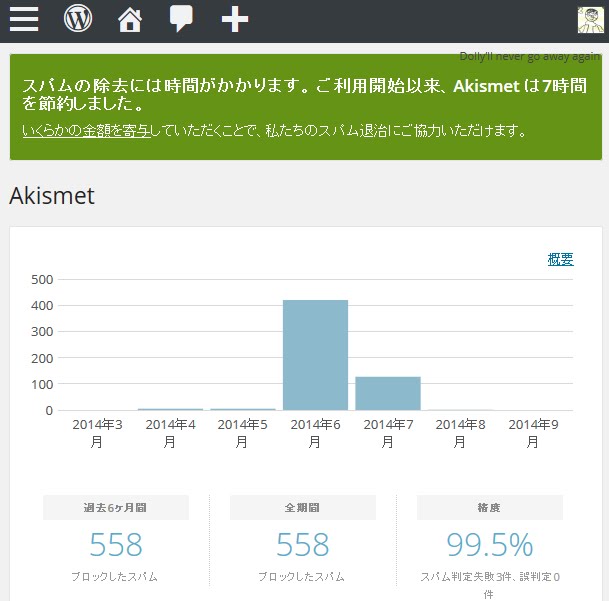Click the plus new content icon
The image size is (609, 601).
(x=235, y=19)
